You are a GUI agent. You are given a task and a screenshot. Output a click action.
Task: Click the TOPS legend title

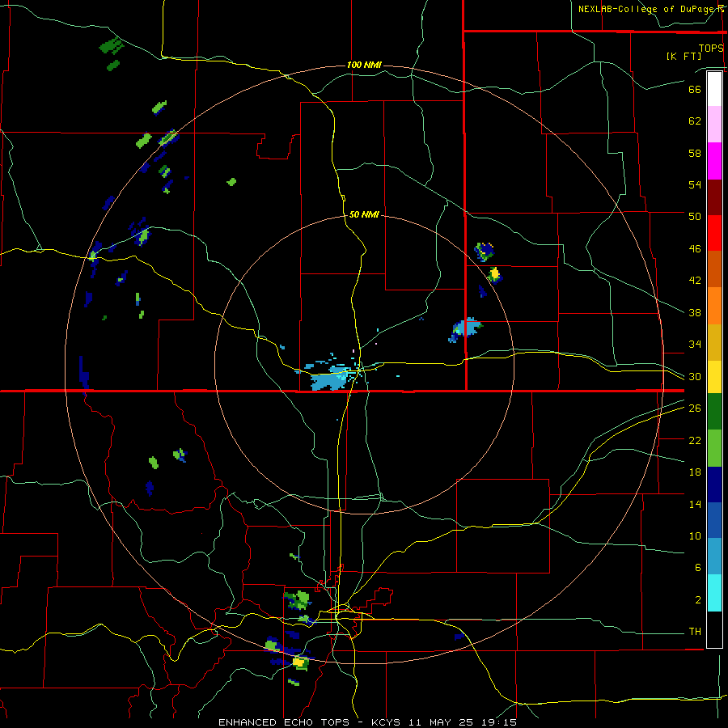[711, 48]
